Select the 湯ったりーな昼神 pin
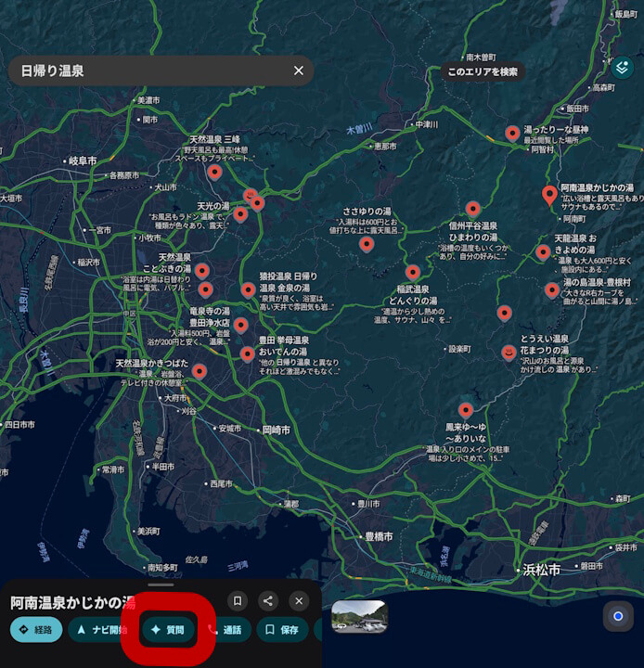Screen dimensions: 644x668 point(512,134)
